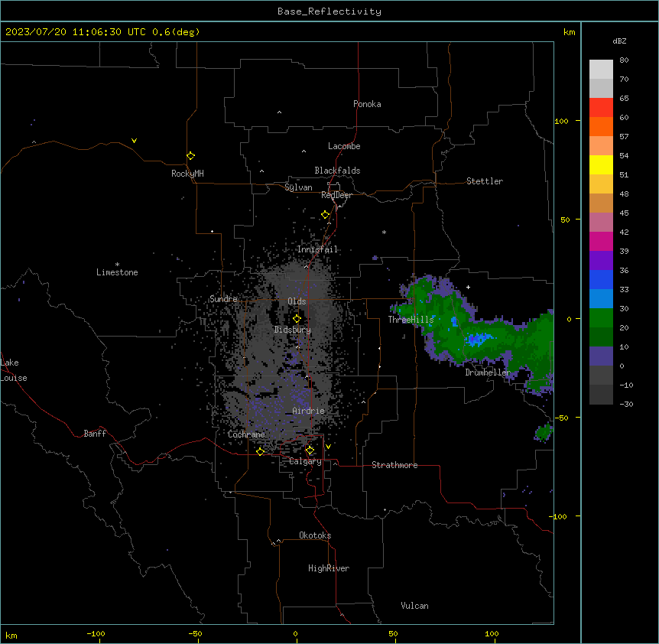
Task: Click the Vulcan city label
Action: 415,606
